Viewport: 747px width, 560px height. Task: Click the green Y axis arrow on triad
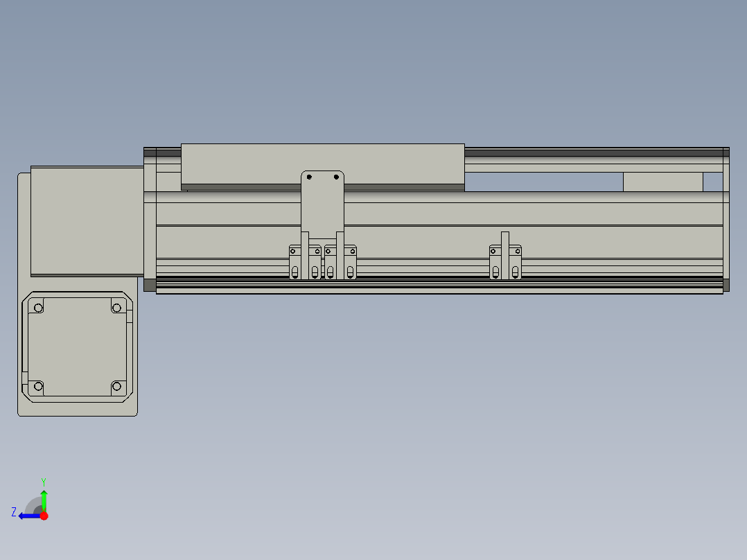click(44, 500)
